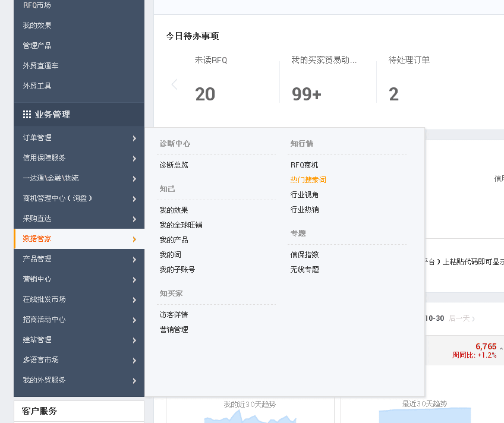Viewport: 504px width, 423px height.
Task: Go to 访客详情 under 知买家
Action: [x=174, y=315]
